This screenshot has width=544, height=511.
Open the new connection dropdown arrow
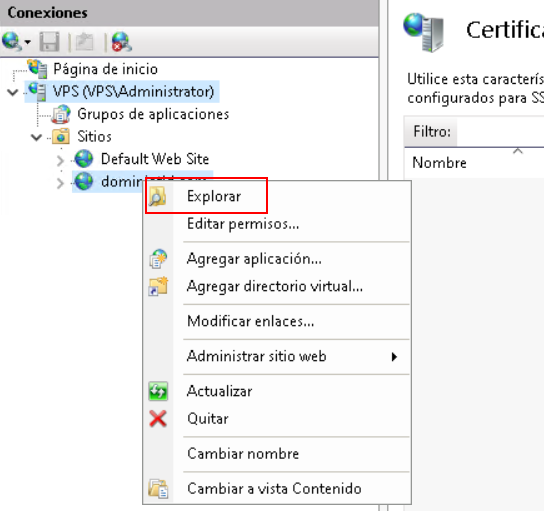click(x=28, y=42)
